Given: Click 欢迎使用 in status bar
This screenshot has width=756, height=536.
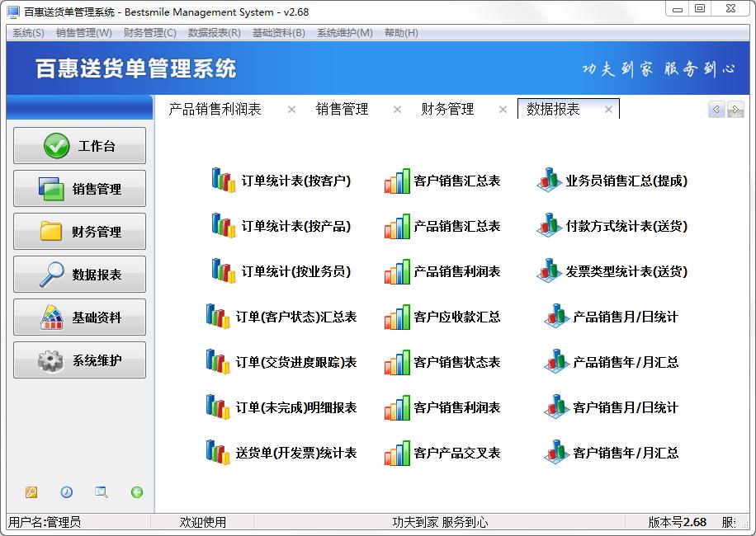Looking at the screenshot, I should pos(202,522).
